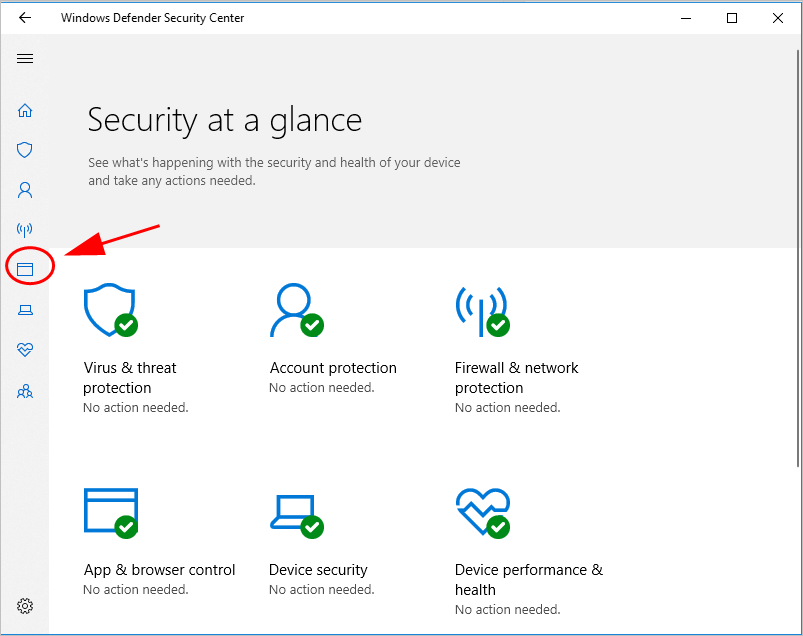Select Account protection person icon in sidebar
This screenshot has width=803, height=636.
pos(25,189)
